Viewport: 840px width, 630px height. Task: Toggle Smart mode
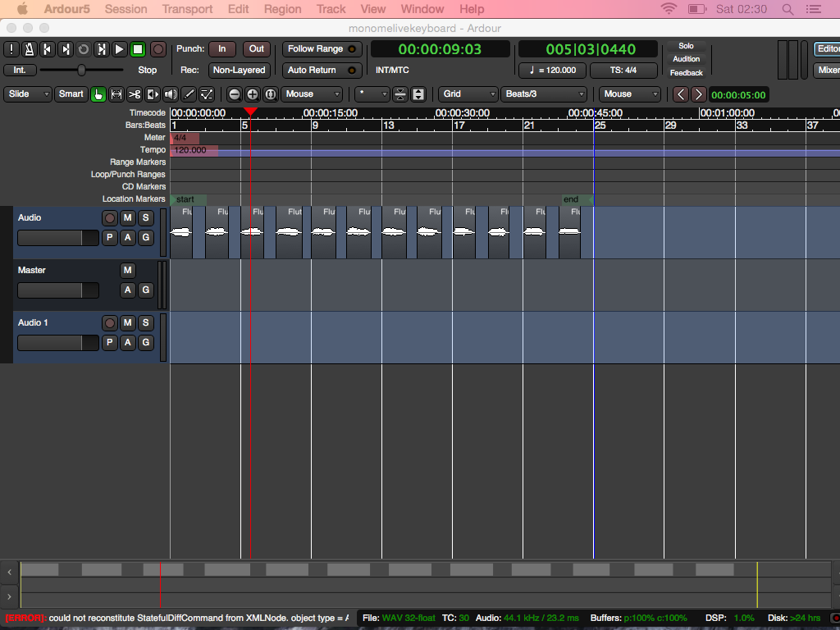click(x=71, y=94)
